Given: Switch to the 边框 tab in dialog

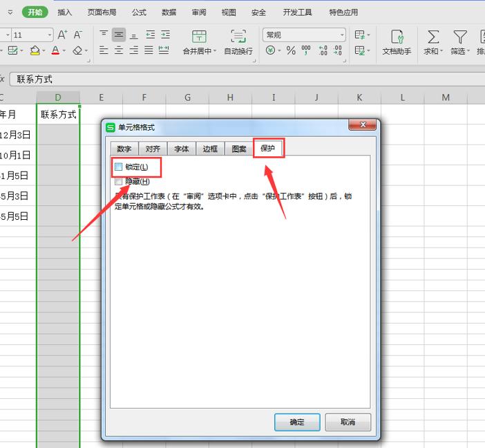Looking at the screenshot, I should click(210, 149).
